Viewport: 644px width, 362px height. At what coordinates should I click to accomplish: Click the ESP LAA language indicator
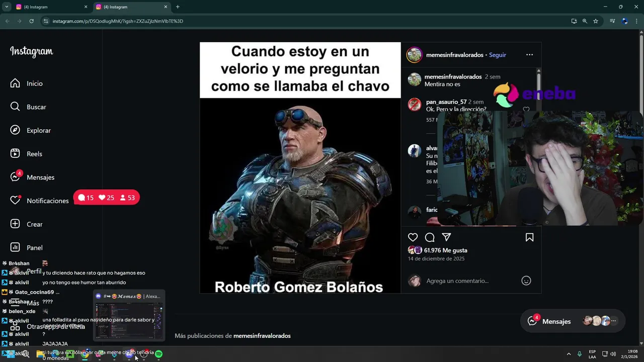tap(592, 354)
